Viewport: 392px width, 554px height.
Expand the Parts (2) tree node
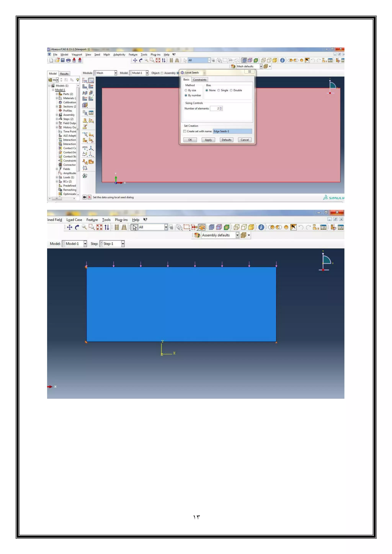coord(57,94)
